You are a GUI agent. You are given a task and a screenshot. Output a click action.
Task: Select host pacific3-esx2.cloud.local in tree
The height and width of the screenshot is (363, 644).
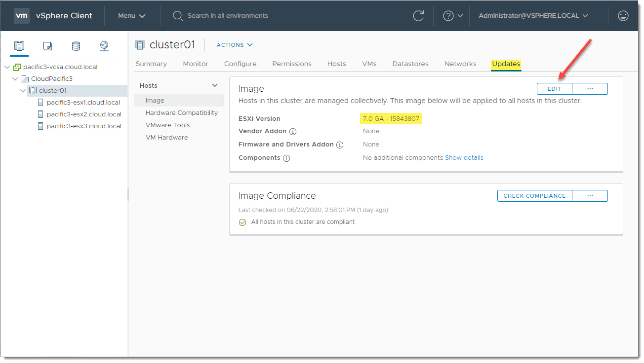click(84, 114)
